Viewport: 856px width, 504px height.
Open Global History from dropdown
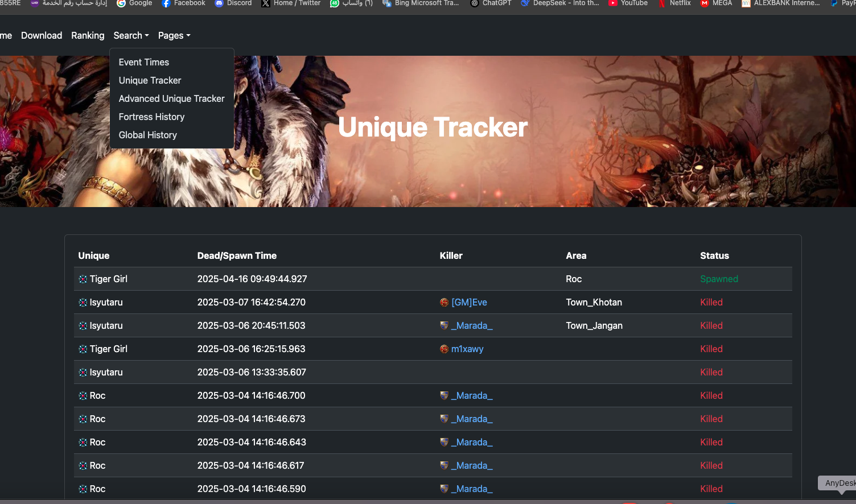pos(147,135)
